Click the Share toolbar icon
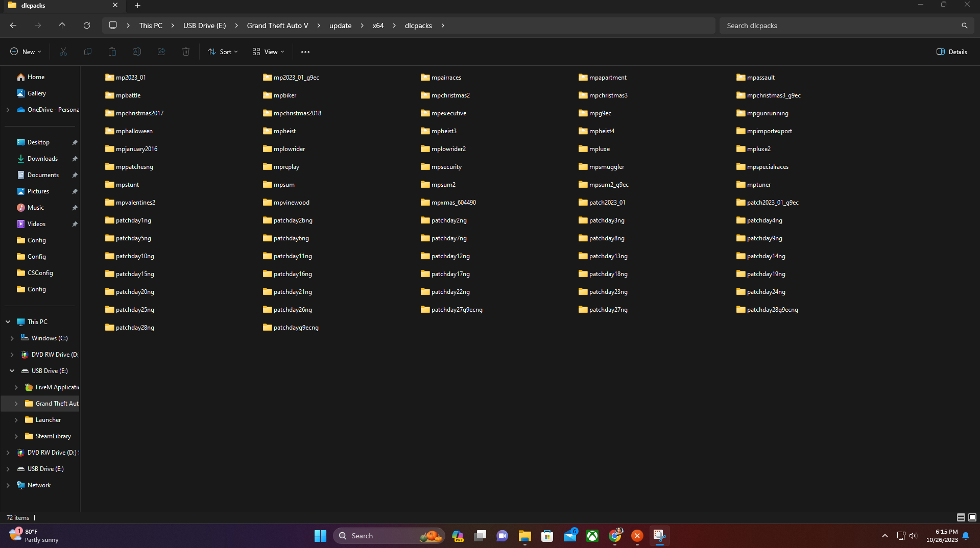Screen dimensions: 980x548 pyautogui.click(x=161, y=52)
